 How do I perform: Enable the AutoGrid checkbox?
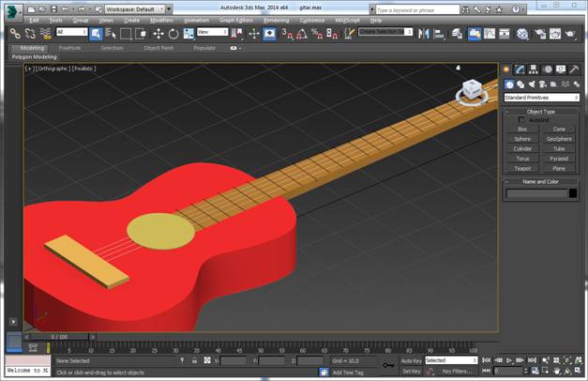tap(522, 120)
